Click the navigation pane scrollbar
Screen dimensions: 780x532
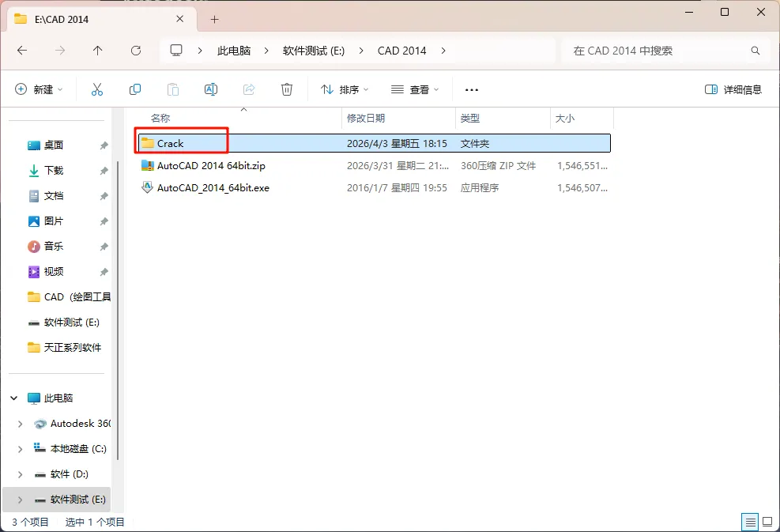(x=118, y=311)
